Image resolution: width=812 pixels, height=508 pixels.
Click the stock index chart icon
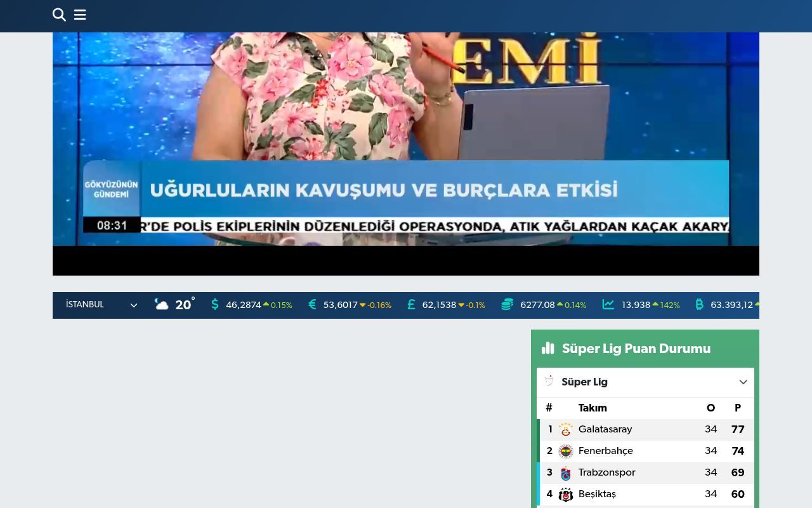(608, 305)
